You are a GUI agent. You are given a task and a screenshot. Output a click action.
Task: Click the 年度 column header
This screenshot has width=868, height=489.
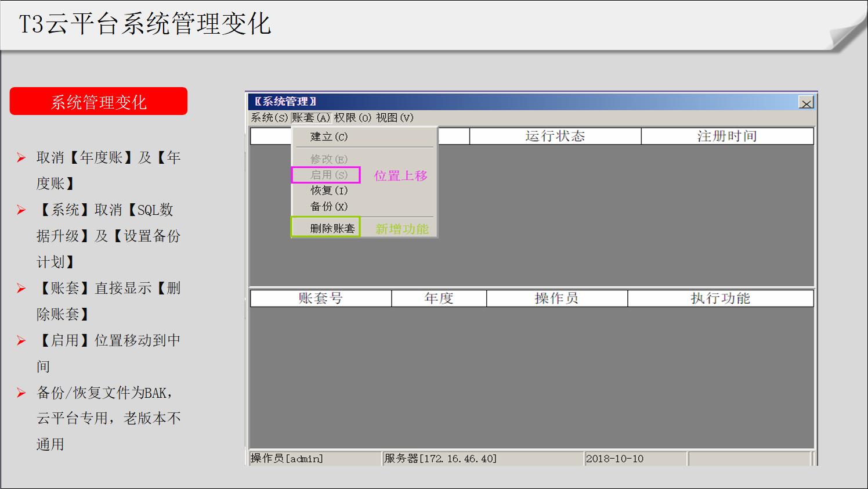[x=438, y=298]
